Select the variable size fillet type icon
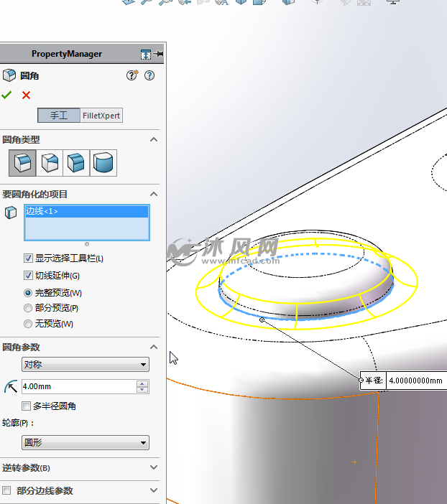Viewport: 447px width, 504px height. coord(50,163)
